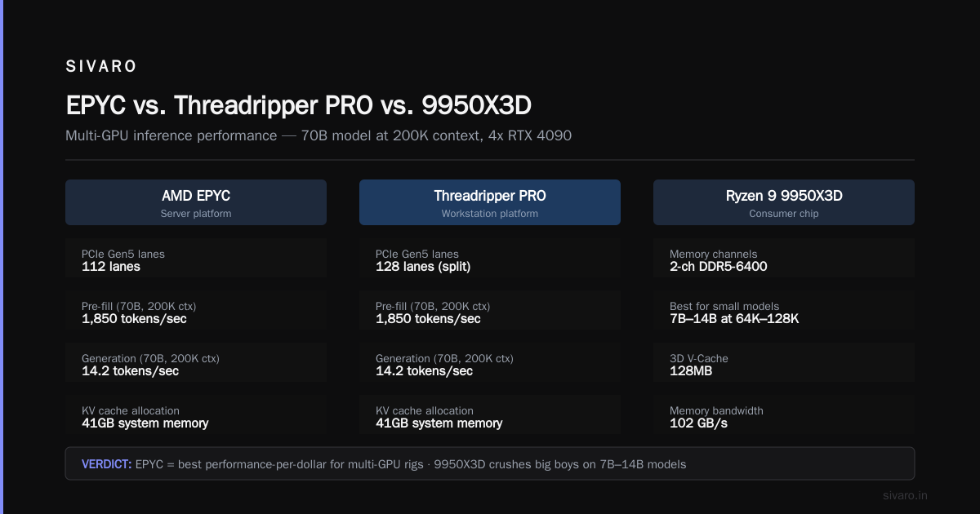Screen dimensions: 980x514
Task: Click 'PCIe Gen5 lanes' label under AMD EPYC
Action: pyautogui.click(x=123, y=254)
